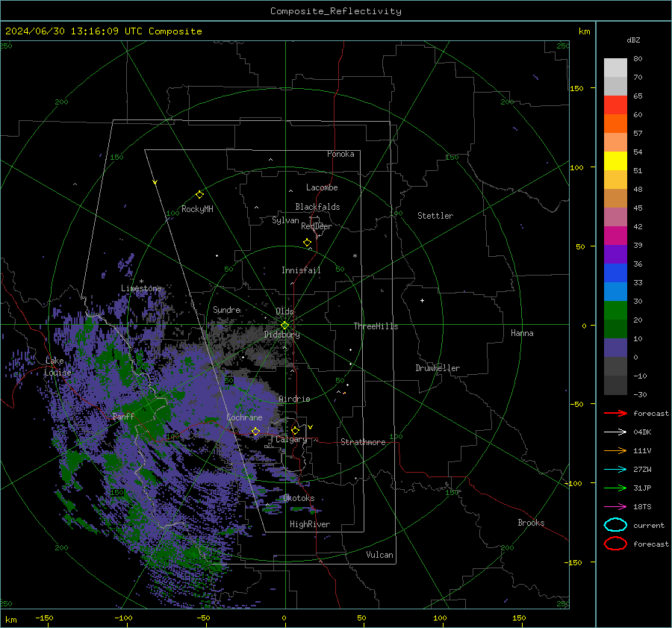Click the Sundre label
Image resolution: width=672 pixels, height=628 pixels.
coord(227,310)
